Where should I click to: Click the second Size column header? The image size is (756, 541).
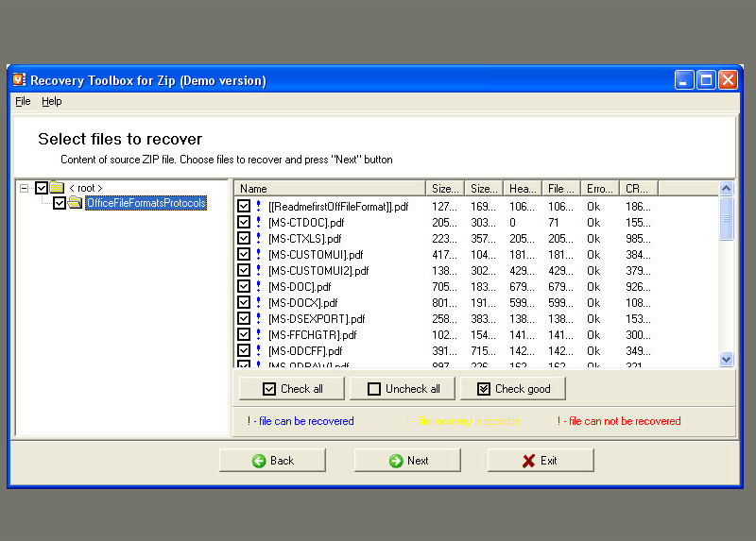(x=484, y=189)
